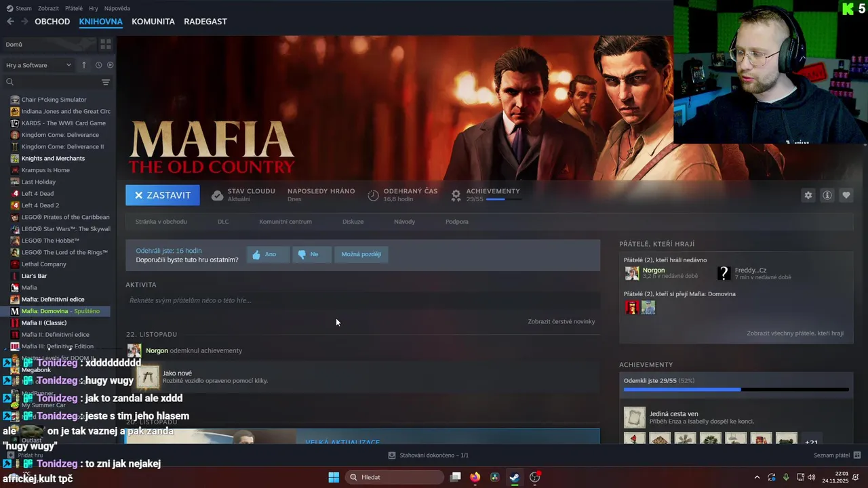Open Seznam přátel friends list
868x488 pixels.
(x=837, y=455)
